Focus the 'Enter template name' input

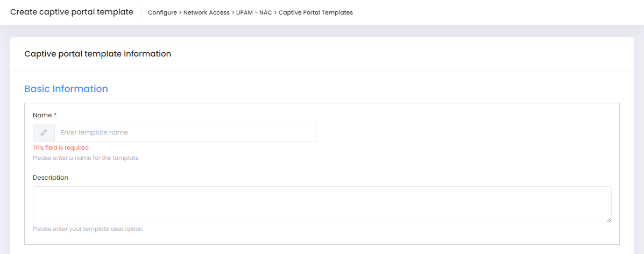click(x=185, y=133)
